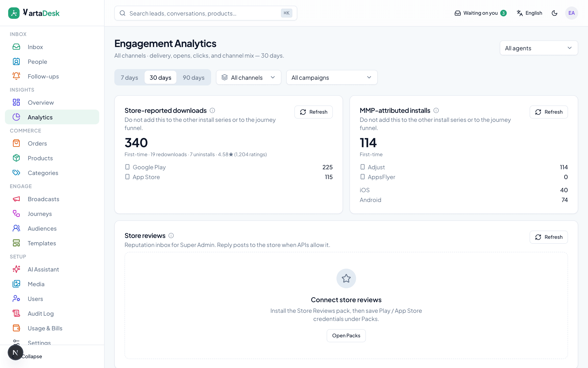Open the All campaigns dropdown
This screenshot has width=588, height=368.
click(332, 77)
